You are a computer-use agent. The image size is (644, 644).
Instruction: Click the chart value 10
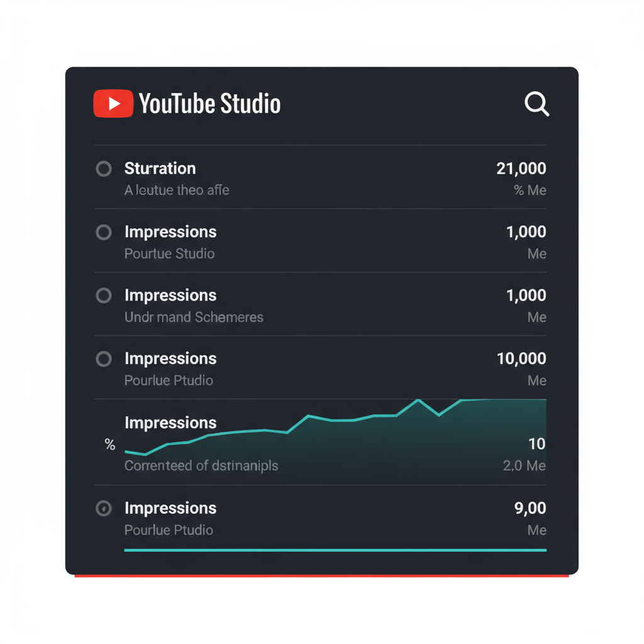pyautogui.click(x=537, y=444)
